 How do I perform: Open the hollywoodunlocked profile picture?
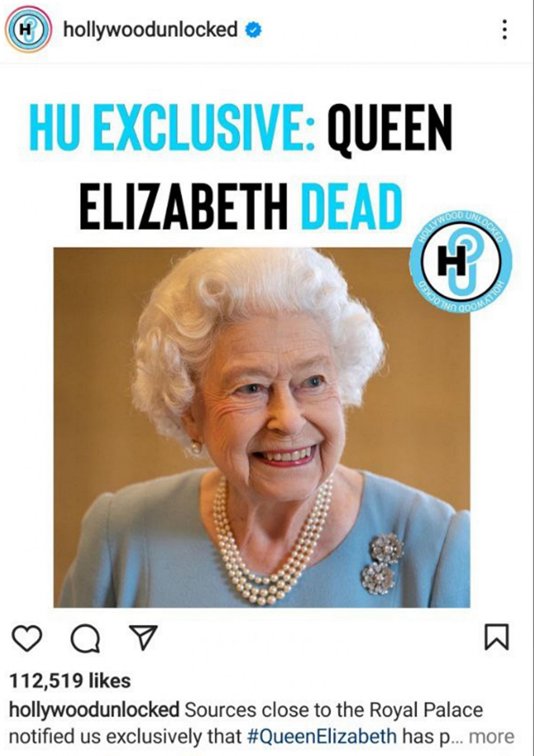(x=28, y=30)
